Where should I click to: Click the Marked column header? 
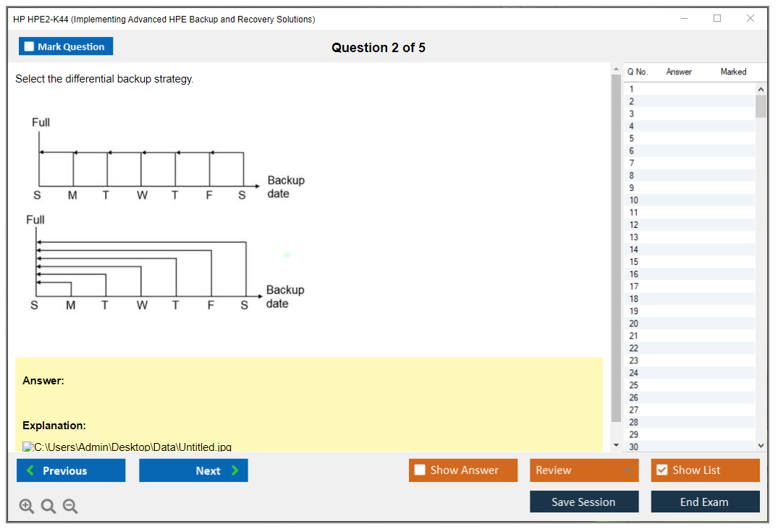point(732,72)
